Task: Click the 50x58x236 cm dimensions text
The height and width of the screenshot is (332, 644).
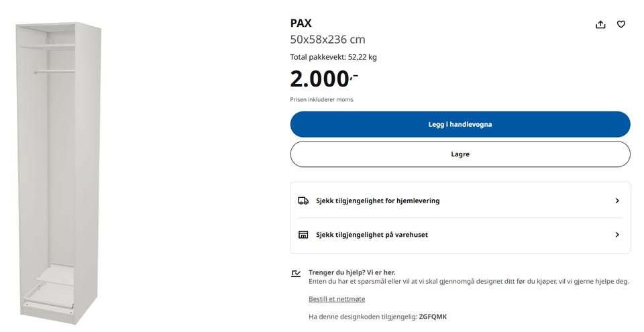Action: pyautogui.click(x=327, y=40)
